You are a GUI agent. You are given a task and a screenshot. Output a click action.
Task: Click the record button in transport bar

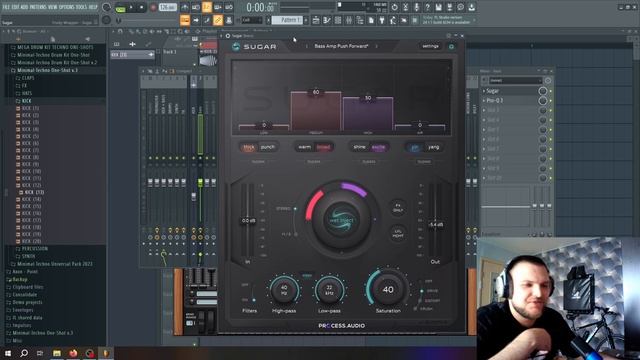[x=153, y=7]
